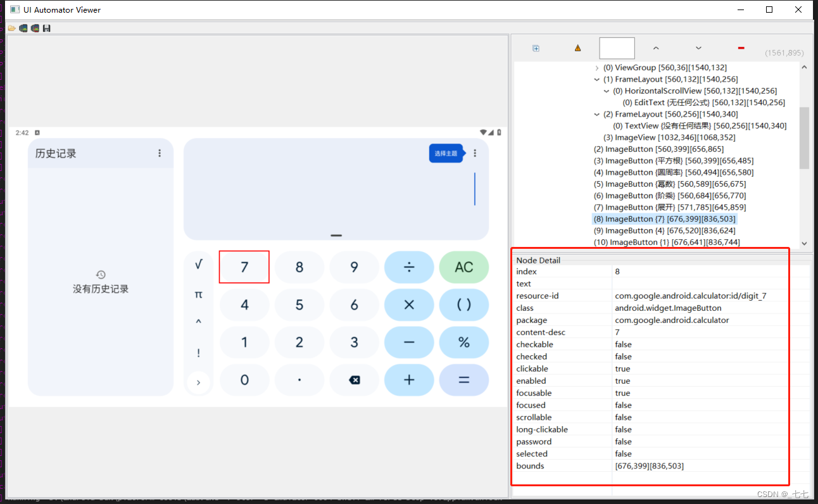The image size is (818, 504).
Task: Save the screenshot with floppy disk icon
Action: (46, 28)
